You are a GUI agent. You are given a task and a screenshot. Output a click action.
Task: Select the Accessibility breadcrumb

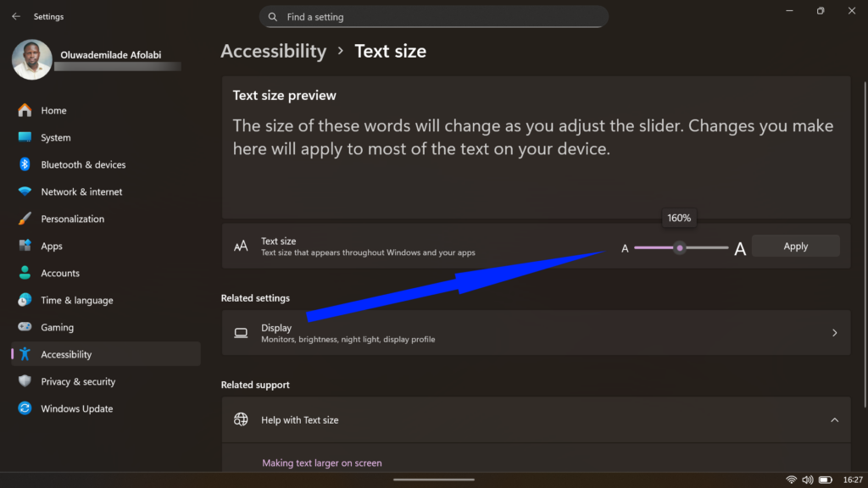pyautogui.click(x=273, y=51)
